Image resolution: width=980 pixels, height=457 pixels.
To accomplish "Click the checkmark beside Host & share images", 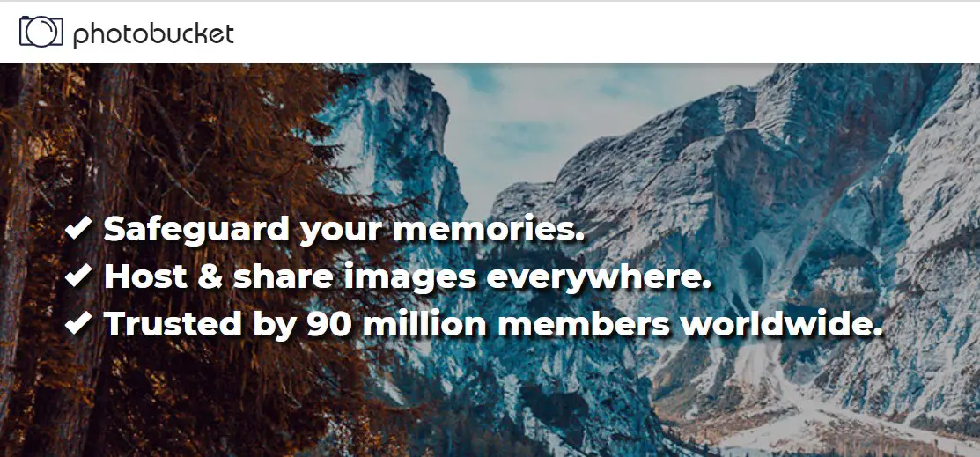I will (x=78, y=276).
